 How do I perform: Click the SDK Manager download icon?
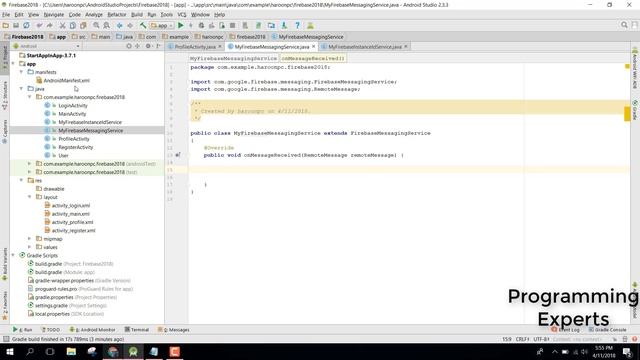(x=284, y=25)
